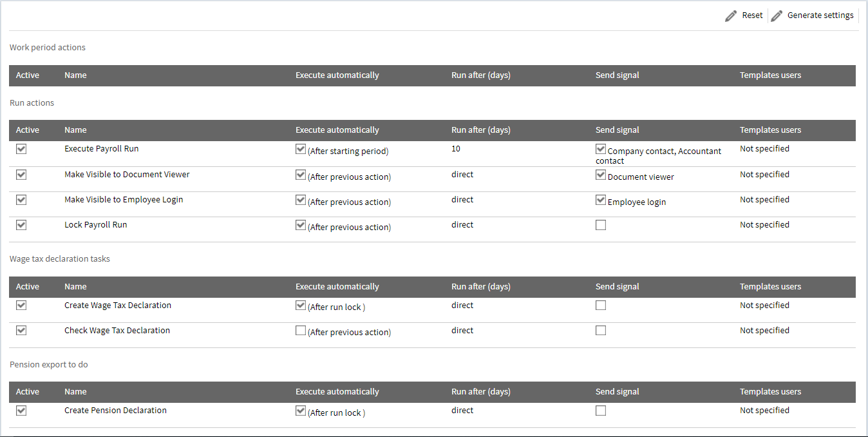Toggle Active checkbox for Check Wage Tax Declaration
This screenshot has height=437, width=868.
pos(21,331)
